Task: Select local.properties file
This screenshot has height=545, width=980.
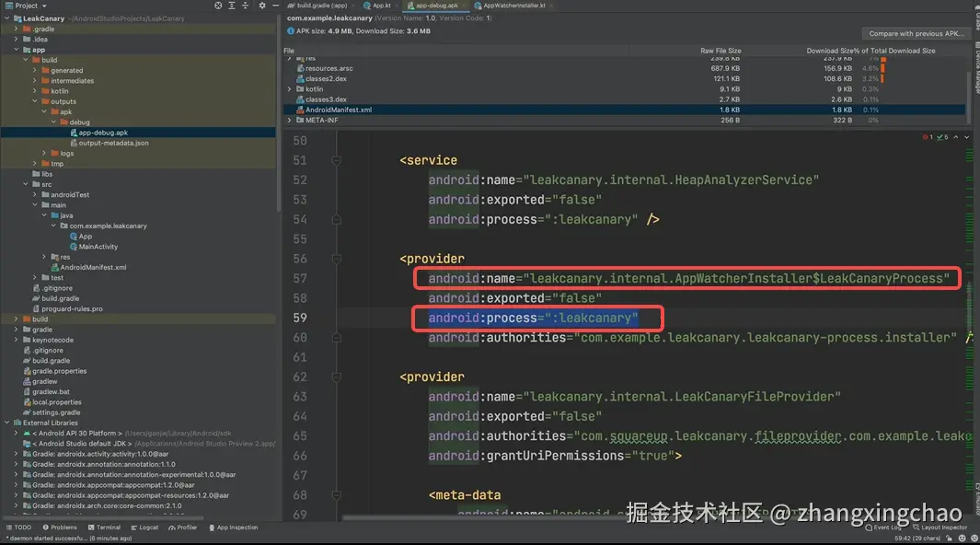Action: click(x=52, y=402)
